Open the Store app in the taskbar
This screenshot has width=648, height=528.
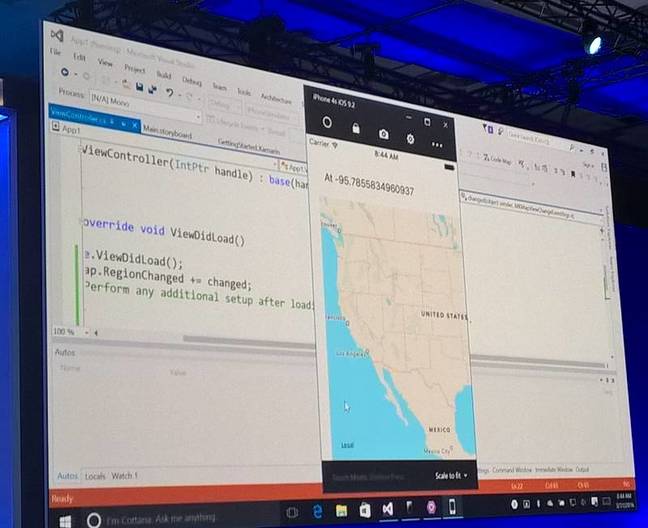click(365, 511)
